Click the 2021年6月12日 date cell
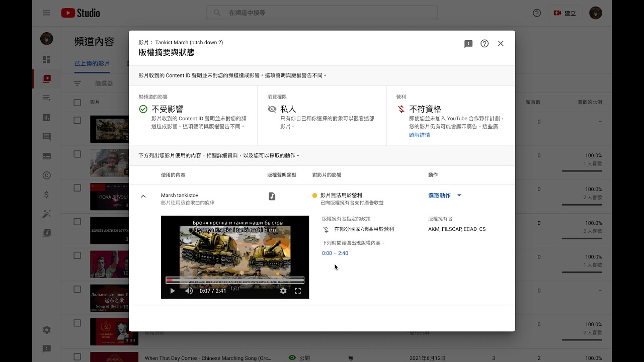Image resolution: width=644 pixels, height=362 pixels. tap(428, 358)
